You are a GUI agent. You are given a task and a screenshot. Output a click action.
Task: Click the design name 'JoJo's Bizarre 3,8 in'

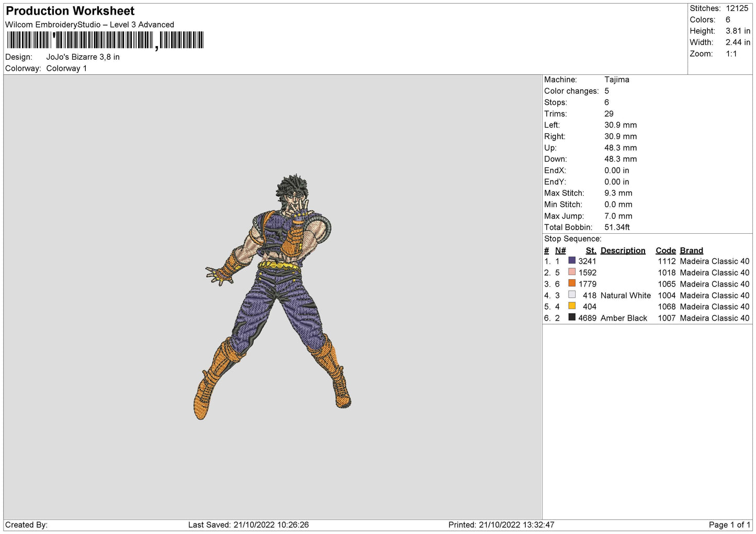pyautogui.click(x=83, y=57)
